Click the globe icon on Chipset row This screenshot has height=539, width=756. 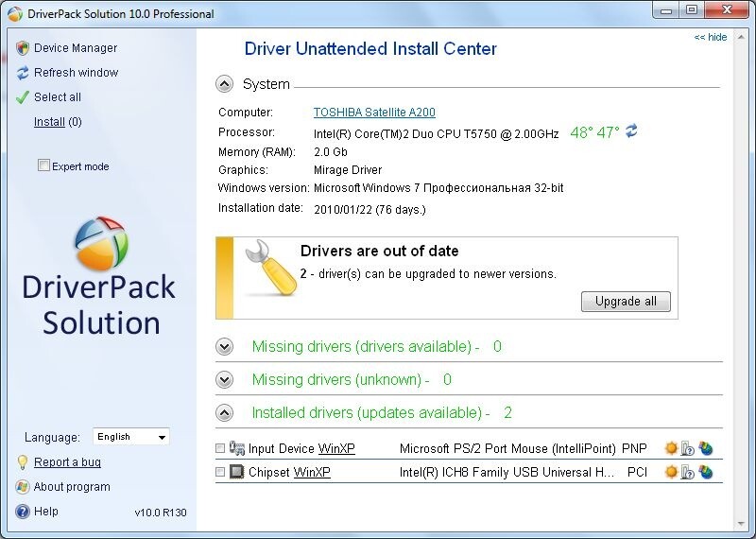(705, 472)
